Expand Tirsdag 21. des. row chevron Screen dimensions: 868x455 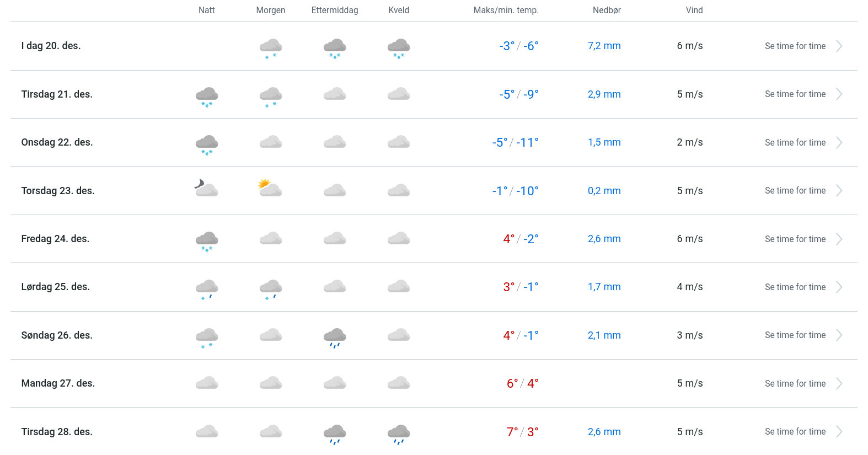(839, 94)
